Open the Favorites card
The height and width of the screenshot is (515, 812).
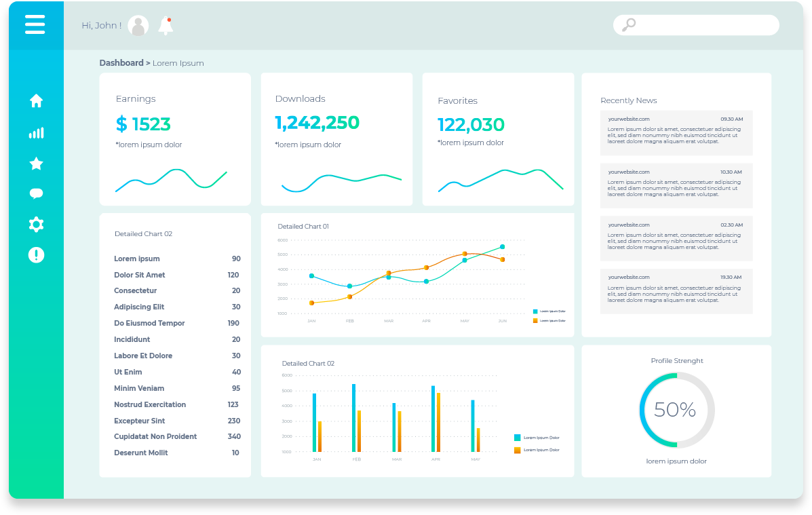(x=498, y=139)
